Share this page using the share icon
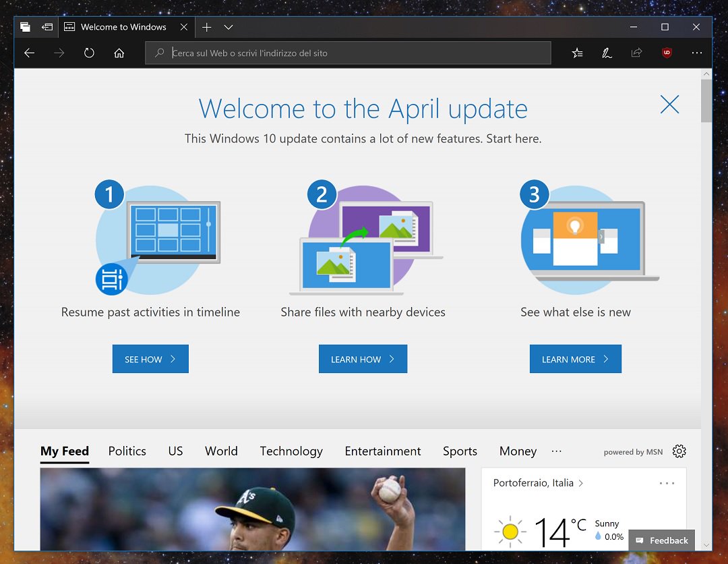728x564 pixels. tap(636, 53)
